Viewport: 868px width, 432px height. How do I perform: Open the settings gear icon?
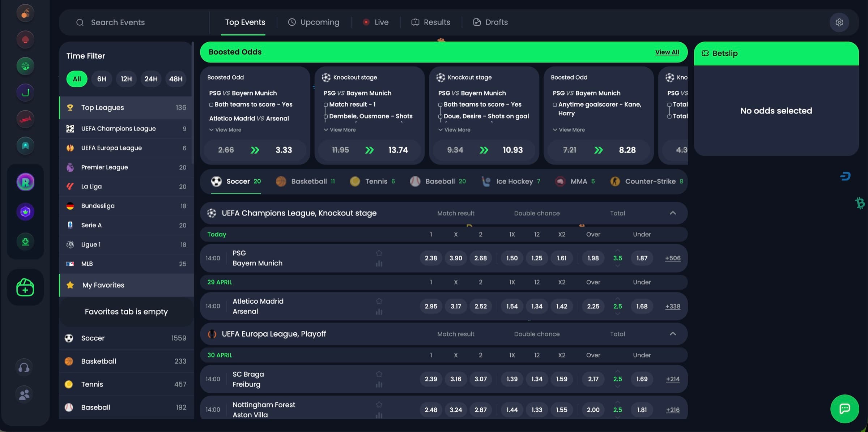pos(839,22)
